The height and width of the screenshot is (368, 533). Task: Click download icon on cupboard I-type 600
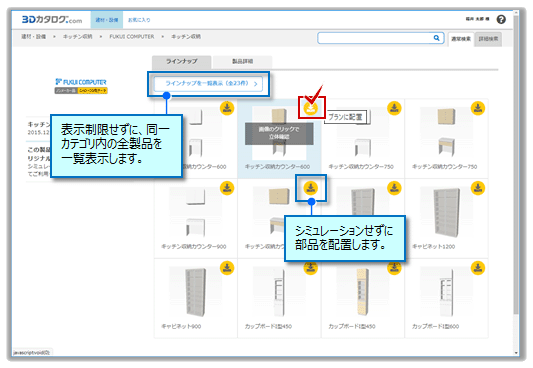(x=478, y=268)
